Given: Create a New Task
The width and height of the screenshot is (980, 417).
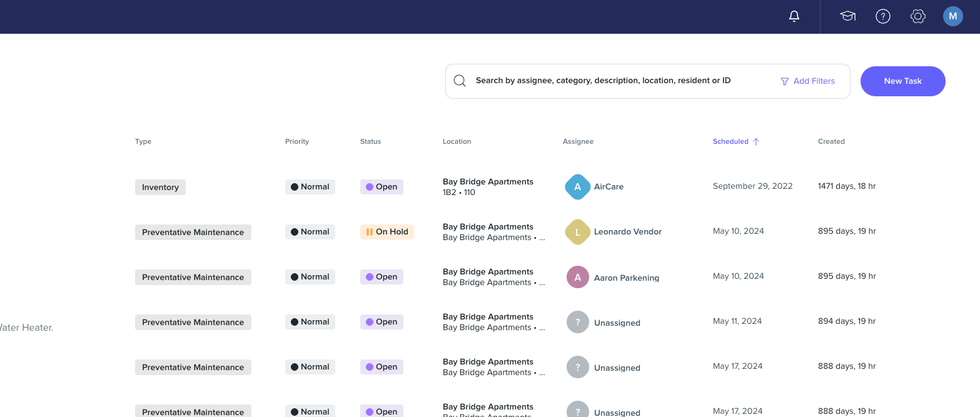Looking at the screenshot, I should (x=902, y=81).
